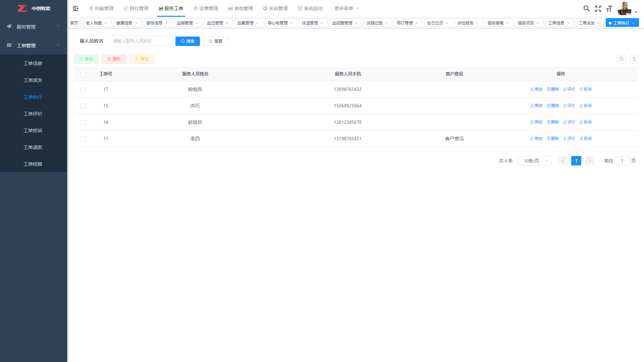Toggle fullscreen mode icon
The height and width of the screenshot is (362, 644).
(598, 9)
